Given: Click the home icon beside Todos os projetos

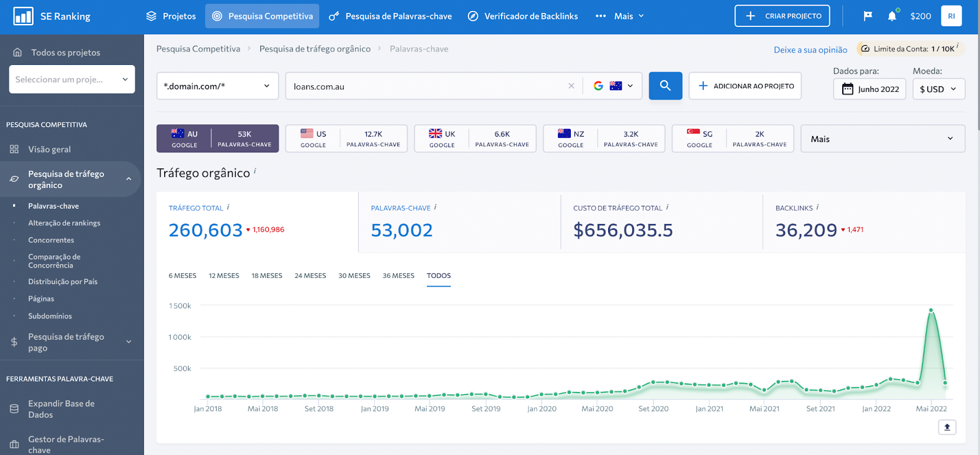Looking at the screenshot, I should pos(18,52).
